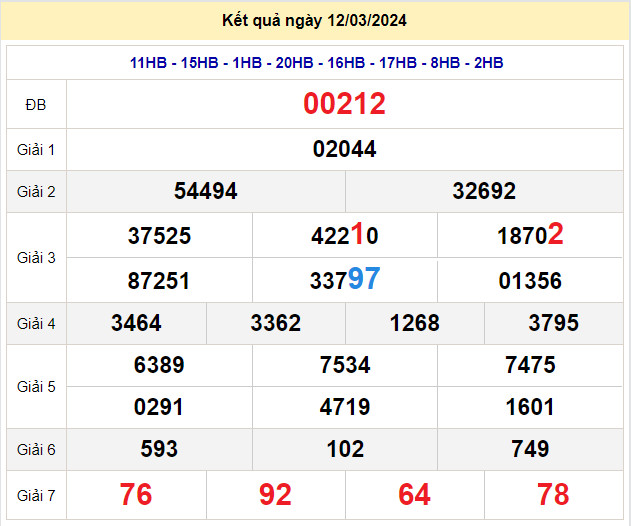
Task: Select the special prize number 00212
Action: point(344,104)
